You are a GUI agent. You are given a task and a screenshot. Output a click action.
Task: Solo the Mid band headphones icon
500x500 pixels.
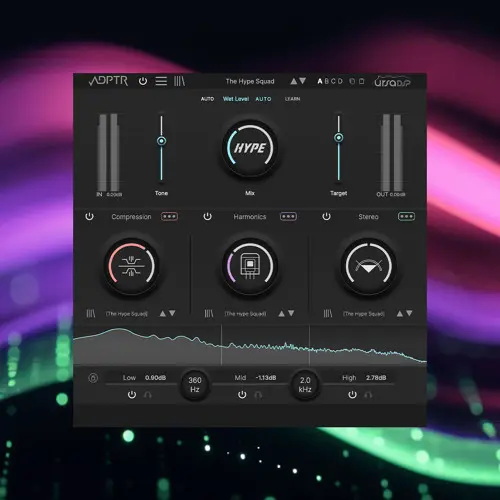[258, 395]
